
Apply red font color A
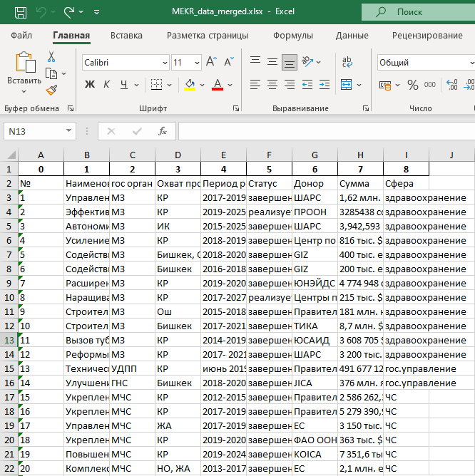[x=218, y=85]
